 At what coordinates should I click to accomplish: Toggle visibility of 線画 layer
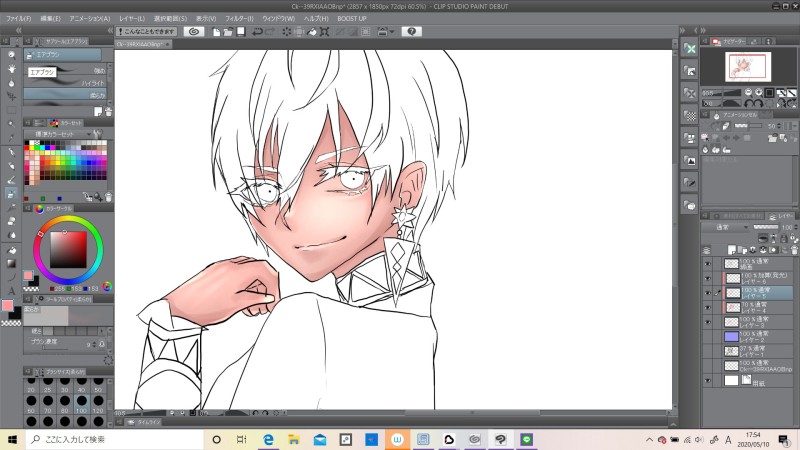click(708, 264)
